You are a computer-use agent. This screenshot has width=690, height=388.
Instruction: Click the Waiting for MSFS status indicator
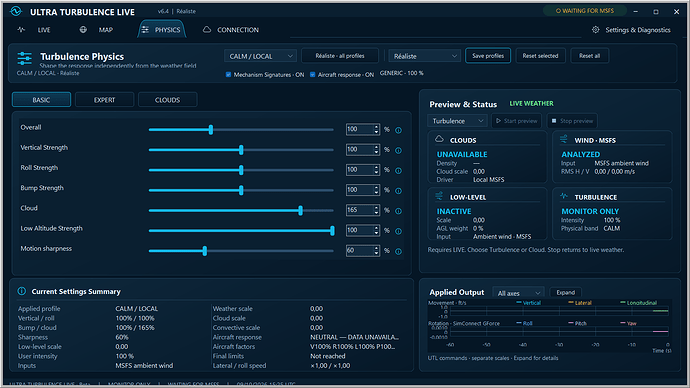585,11
